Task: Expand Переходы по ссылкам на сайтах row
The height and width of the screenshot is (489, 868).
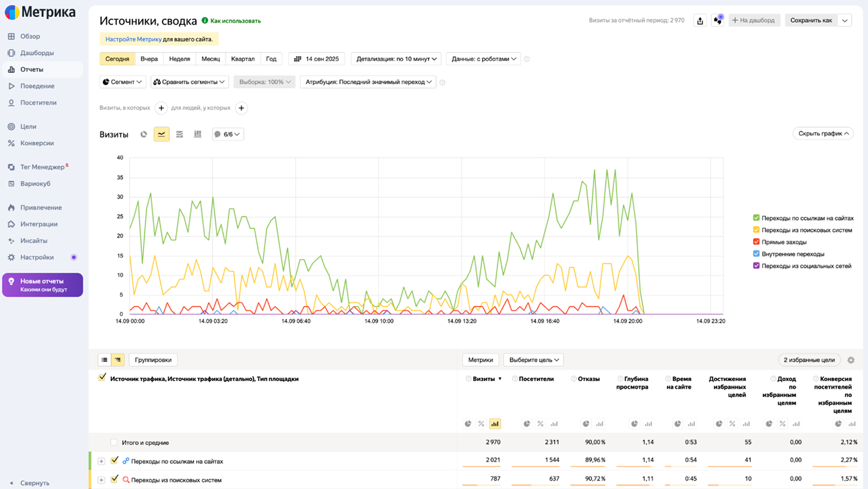Action: 101,461
